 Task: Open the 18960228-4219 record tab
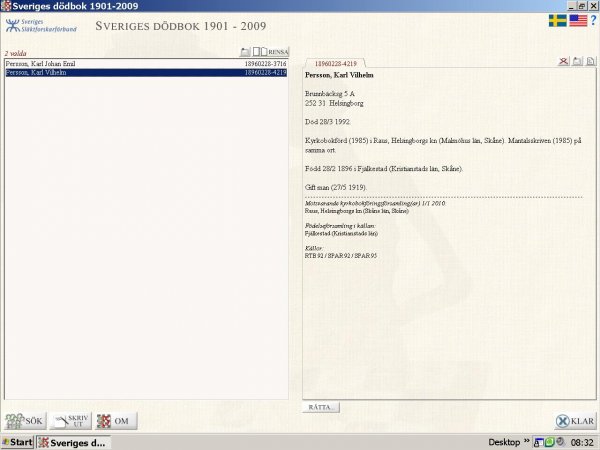pyautogui.click(x=329, y=63)
